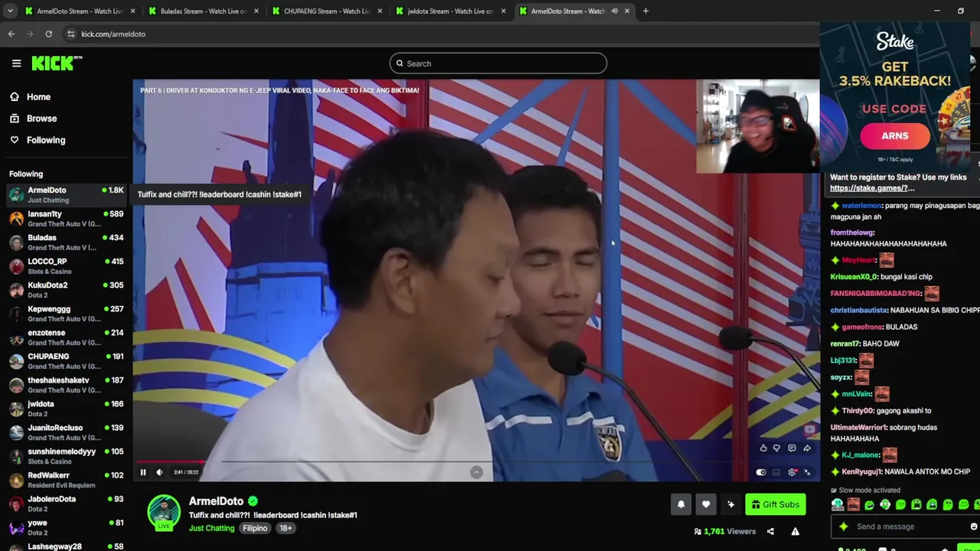Viewport: 980px width, 551px height.
Task: Like the video with thumbs-up icon
Action: click(763, 448)
